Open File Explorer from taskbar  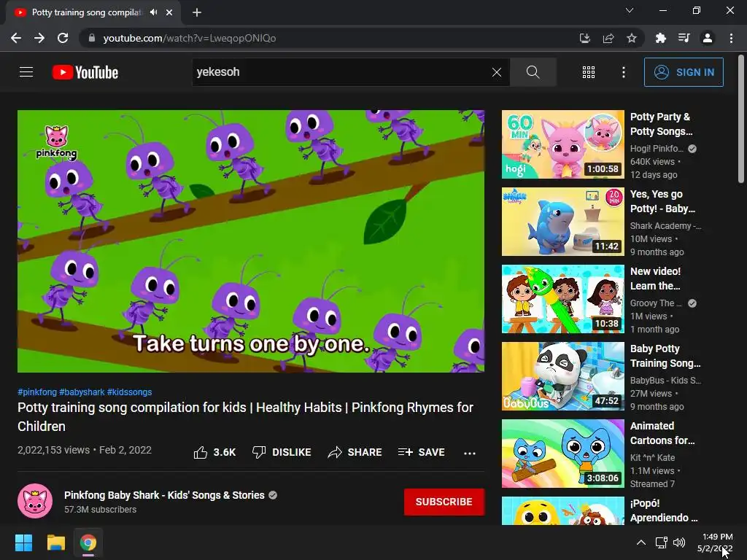tap(55, 542)
